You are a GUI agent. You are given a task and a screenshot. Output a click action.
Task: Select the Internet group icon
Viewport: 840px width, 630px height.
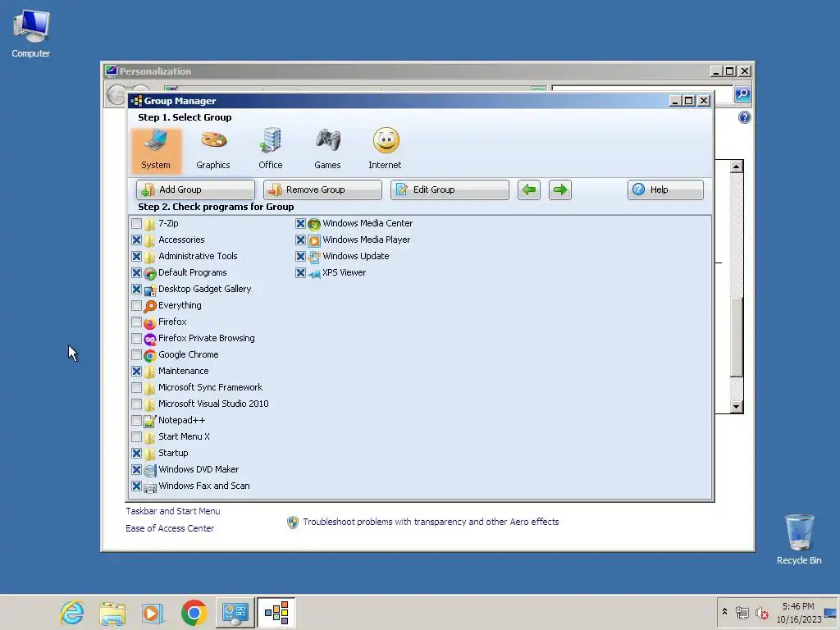click(x=386, y=150)
